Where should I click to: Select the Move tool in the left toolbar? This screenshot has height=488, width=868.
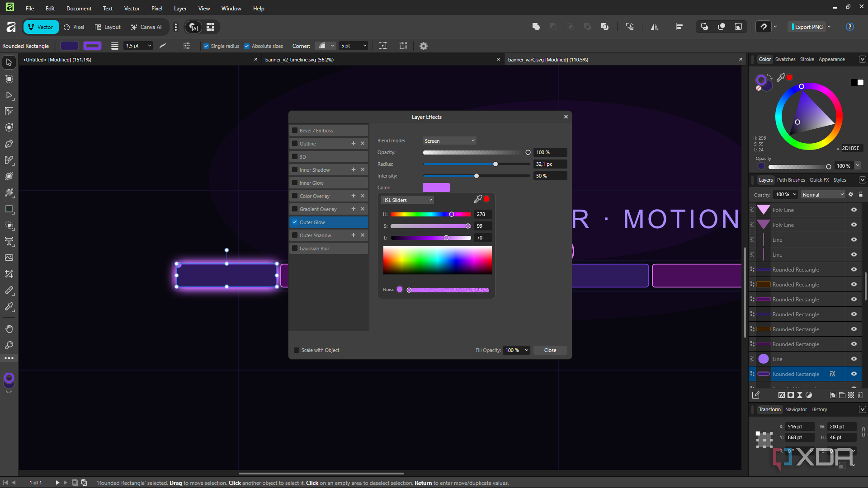click(9, 62)
